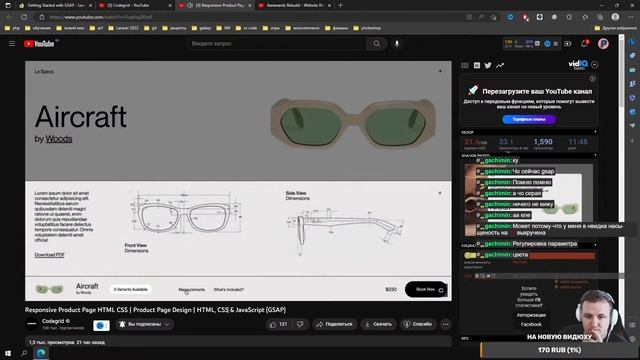This screenshot has height=360, width=640.
Task: Open the YouTube hamburger guide menu
Action: click(12, 44)
